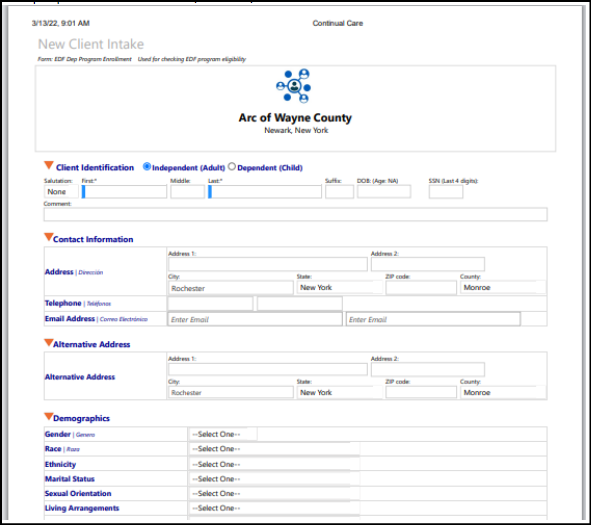Click the Marital Status row label

point(70,479)
